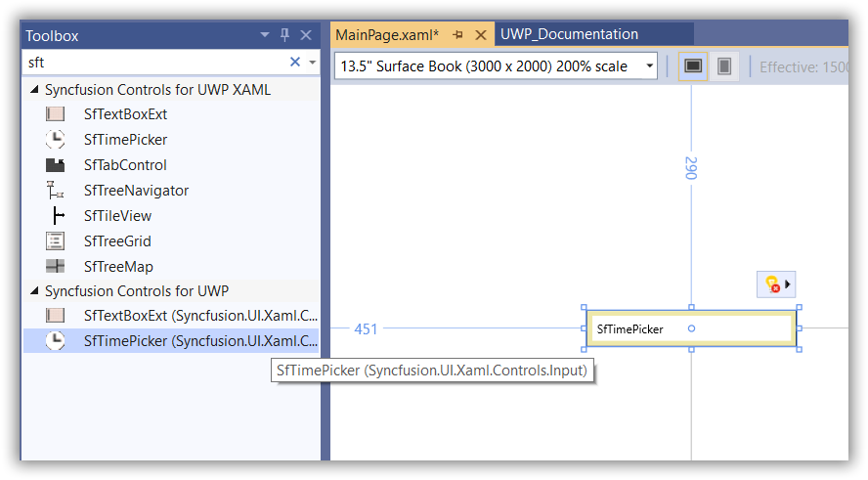Click the icon of SfTextBoxExt (Syncfusion.UI.Xaml.C...)

click(55, 316)
